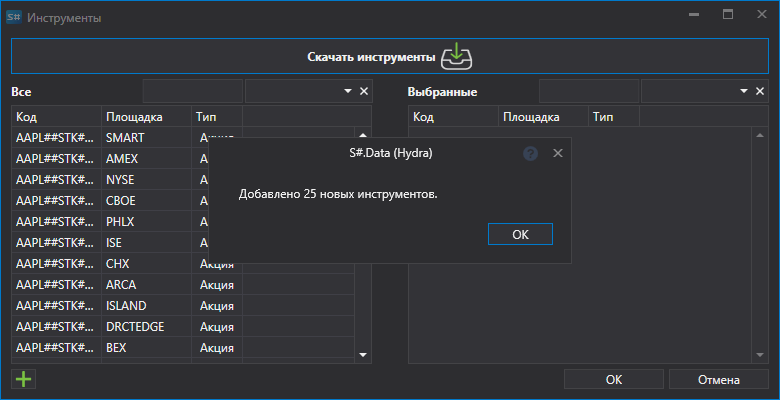Select the AAPL row with ISLAND exchange
The width and height of the screenshot is (780, 400).
click(x=183, y=305)
